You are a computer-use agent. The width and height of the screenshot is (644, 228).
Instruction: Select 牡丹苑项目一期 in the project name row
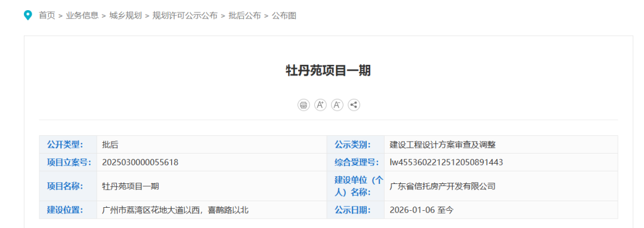[x=130, y=186]
